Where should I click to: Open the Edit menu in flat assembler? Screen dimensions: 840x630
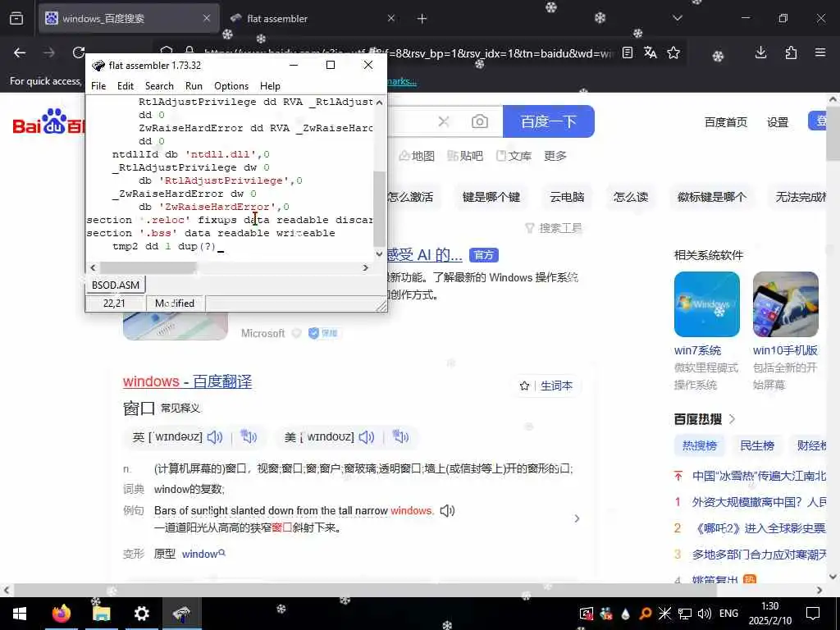coord(126,85)
